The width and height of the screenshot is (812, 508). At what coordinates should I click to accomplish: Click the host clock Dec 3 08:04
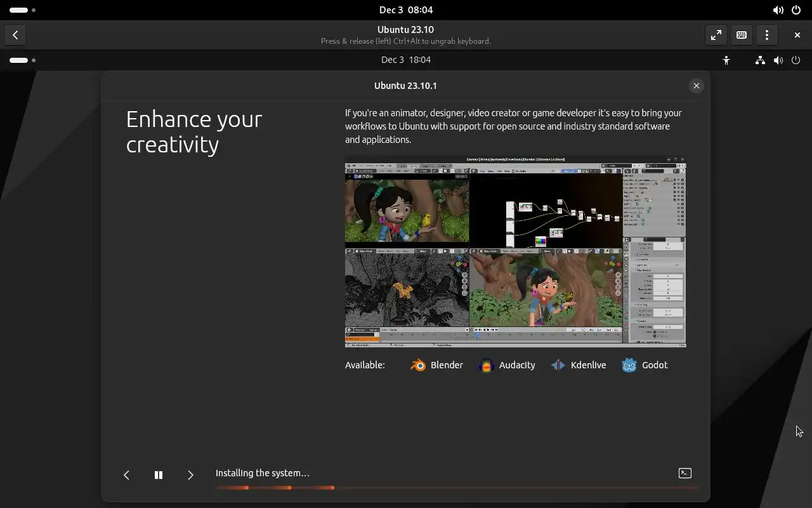tap(406, 10)
